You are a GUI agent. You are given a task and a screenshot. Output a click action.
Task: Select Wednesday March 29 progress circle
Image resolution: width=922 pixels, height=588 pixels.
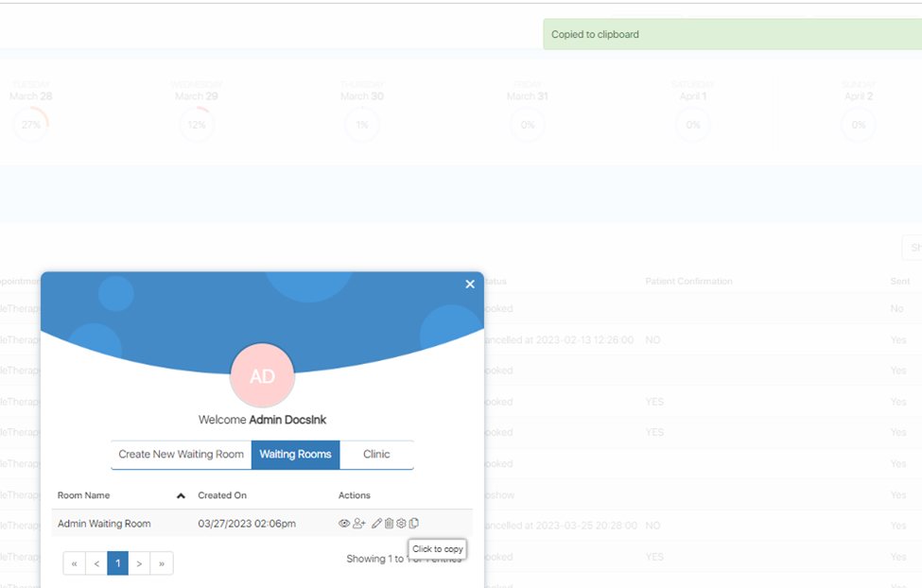(x=197, y=125)
